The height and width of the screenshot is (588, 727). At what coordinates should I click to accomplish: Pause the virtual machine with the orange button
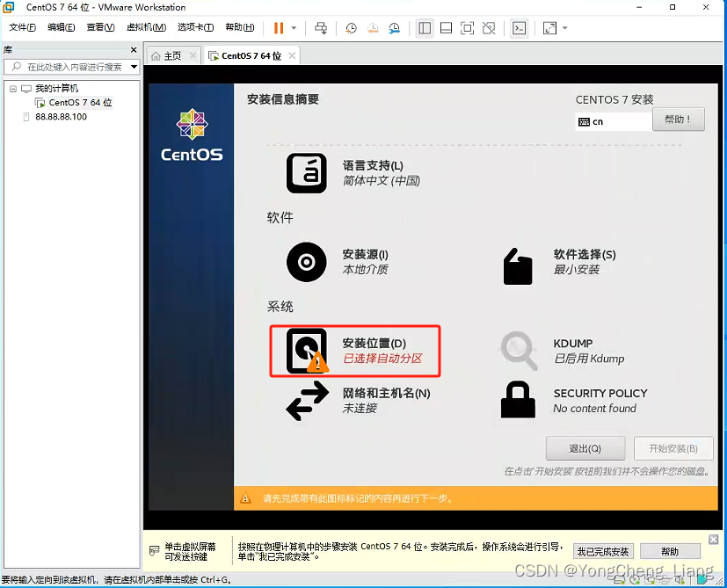pyautogui.click(x=278, y=28)
